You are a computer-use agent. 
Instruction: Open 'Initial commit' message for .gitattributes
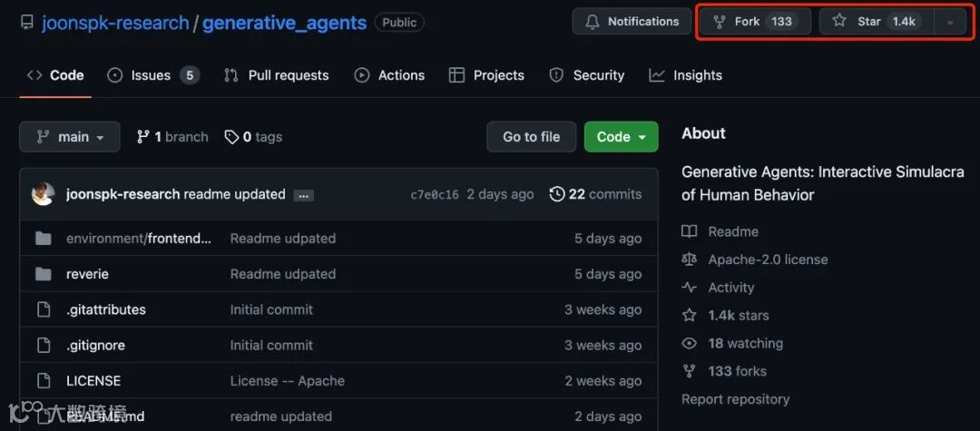click(x=271, y=309)
